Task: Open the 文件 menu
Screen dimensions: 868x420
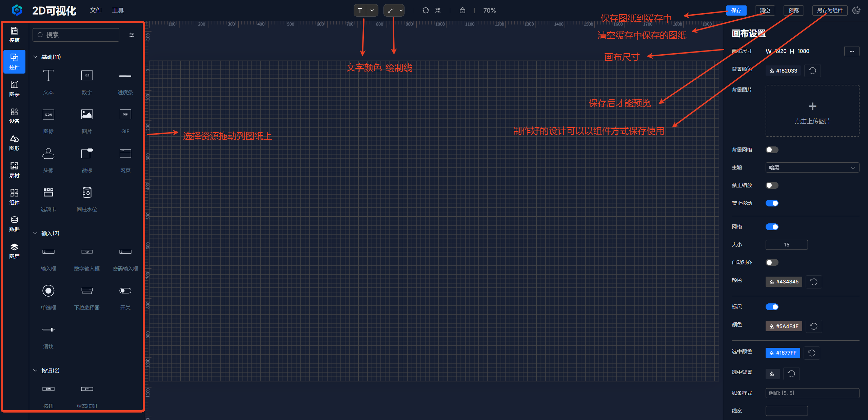Action: 96,11
